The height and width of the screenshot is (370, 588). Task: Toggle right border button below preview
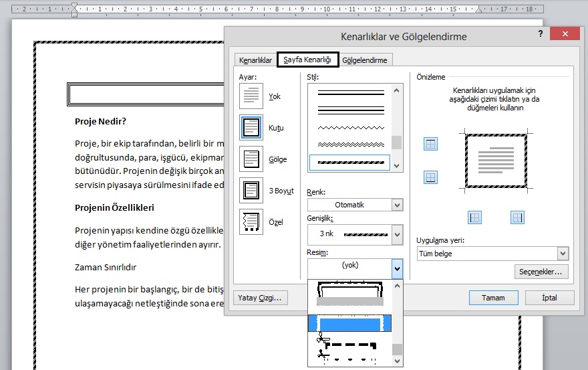(517, 217)
